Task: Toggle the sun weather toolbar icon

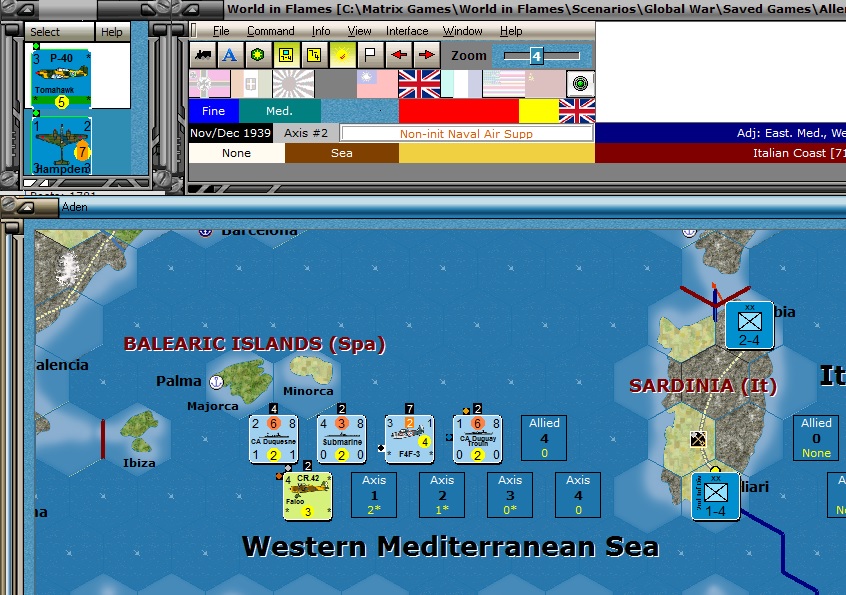Action: point(342,55)
